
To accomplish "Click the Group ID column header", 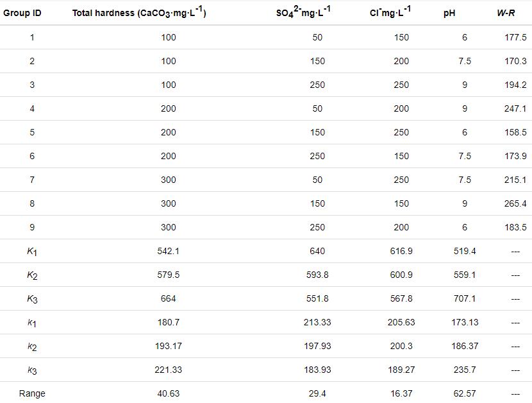I will coord(23,13).
